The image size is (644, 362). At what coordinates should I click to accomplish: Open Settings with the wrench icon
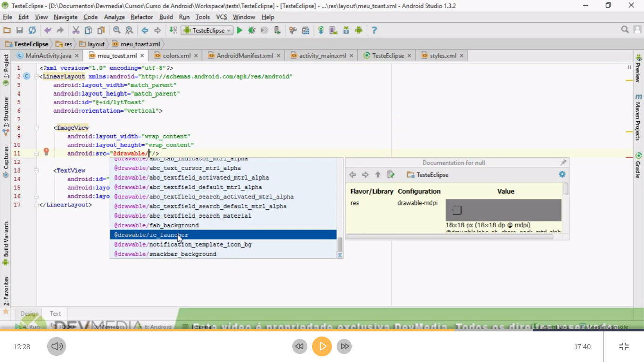tap(293, 30)
